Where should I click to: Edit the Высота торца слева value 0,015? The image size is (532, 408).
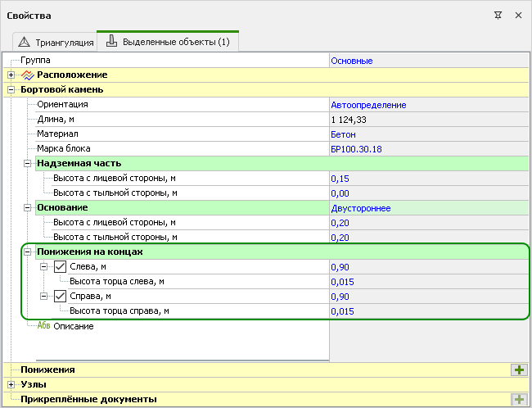342,282
